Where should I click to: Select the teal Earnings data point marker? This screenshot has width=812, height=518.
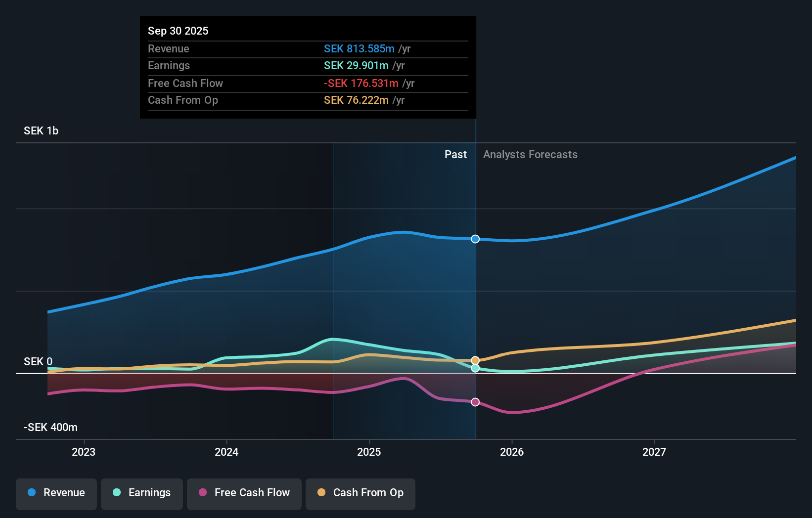point(475,368)
